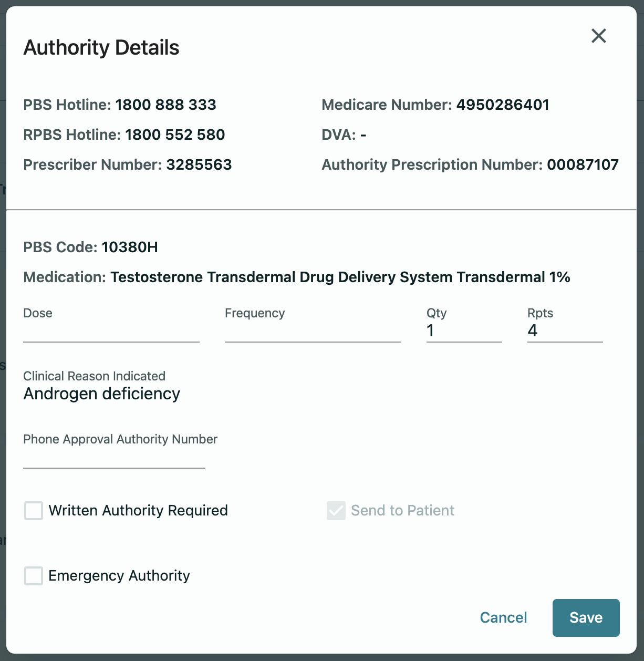Click the PBS Hotline number 1800 888 333
Image resolution: width=644 pixels, height=661 pixels.
click(165, 105)
